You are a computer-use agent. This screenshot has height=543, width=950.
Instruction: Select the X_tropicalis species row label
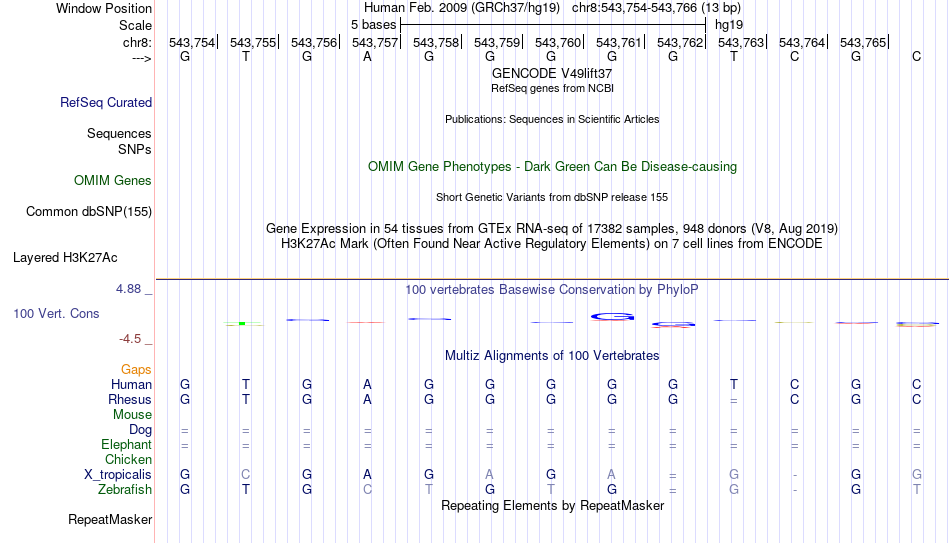(x=118, y=475)
